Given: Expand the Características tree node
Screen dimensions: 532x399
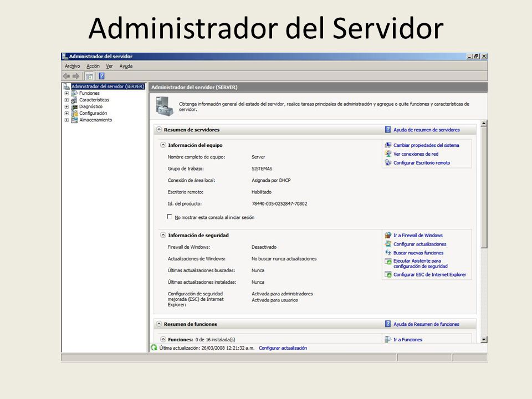Looking at the screenshot, I should [x=66, y=100].
